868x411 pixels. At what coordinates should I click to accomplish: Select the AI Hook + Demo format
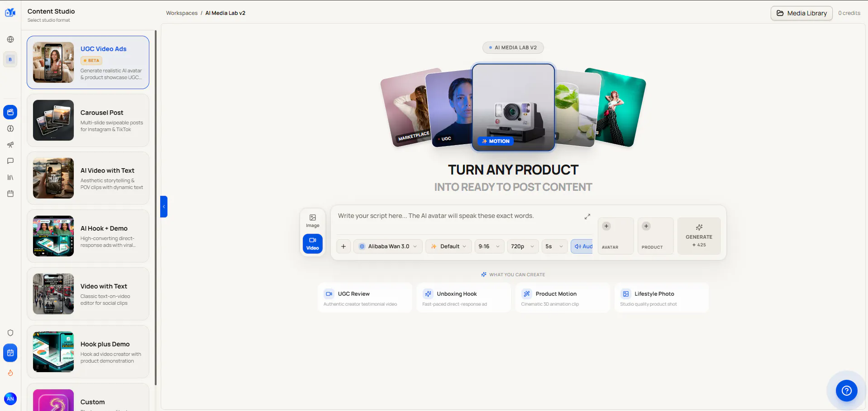click(x=88, y=236)
